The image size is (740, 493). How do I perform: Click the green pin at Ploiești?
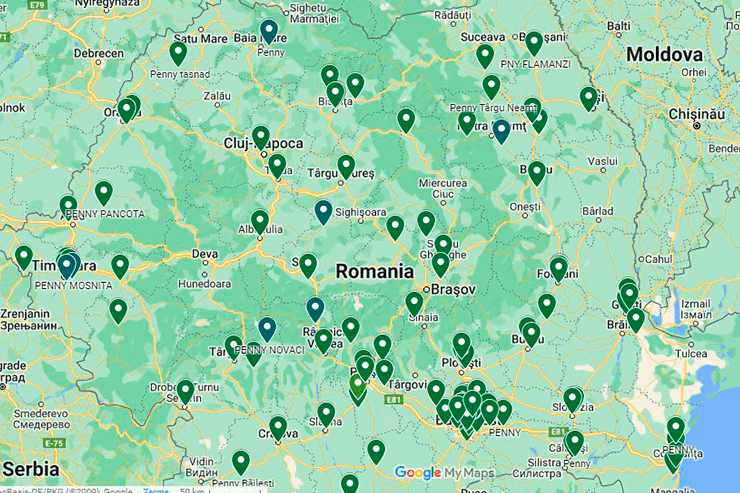(462, 344)
